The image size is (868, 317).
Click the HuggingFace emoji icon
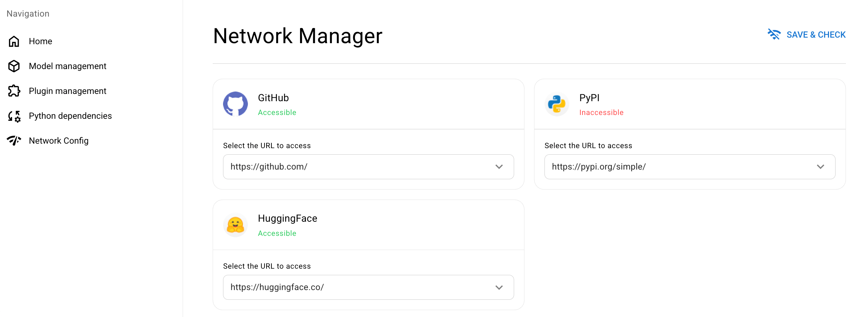pos(236,224)
